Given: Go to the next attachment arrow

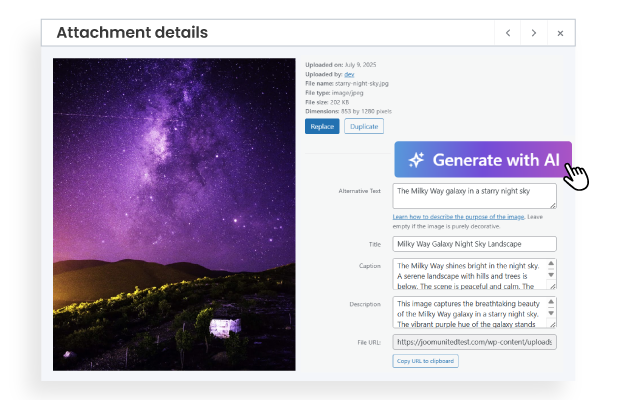Looking at the screenshot, I should [534, 33].
